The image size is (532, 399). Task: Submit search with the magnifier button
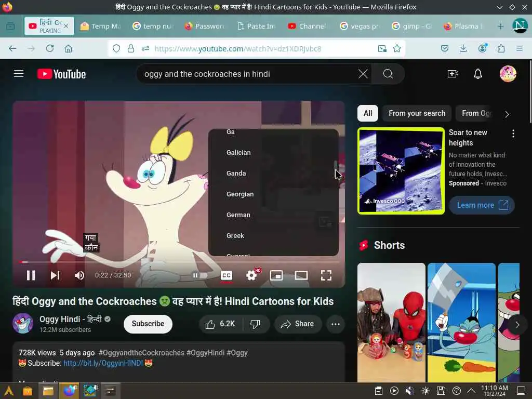(x=388, y=74)
